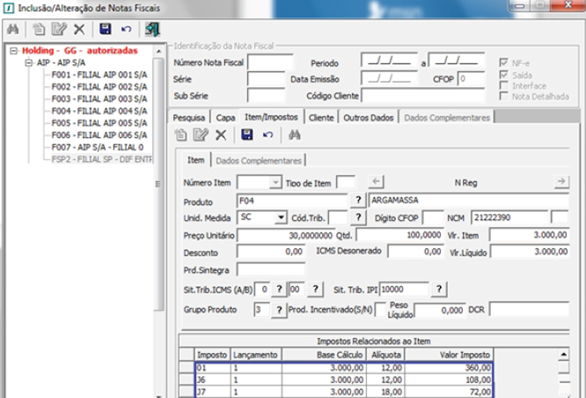Select FSP2 - FILIAL SP tree item
Image resolution: width=586 pixels, height=398 pixels.
point(102,159)
